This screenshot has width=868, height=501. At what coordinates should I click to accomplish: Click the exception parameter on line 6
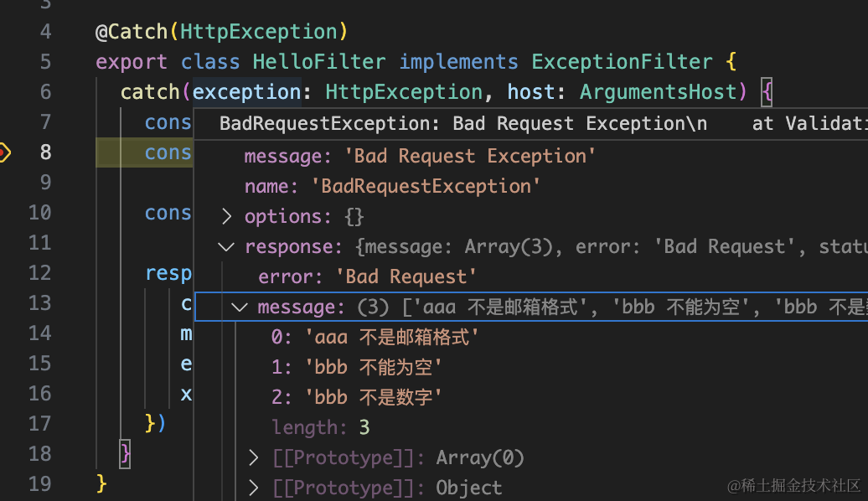point(246,92)
